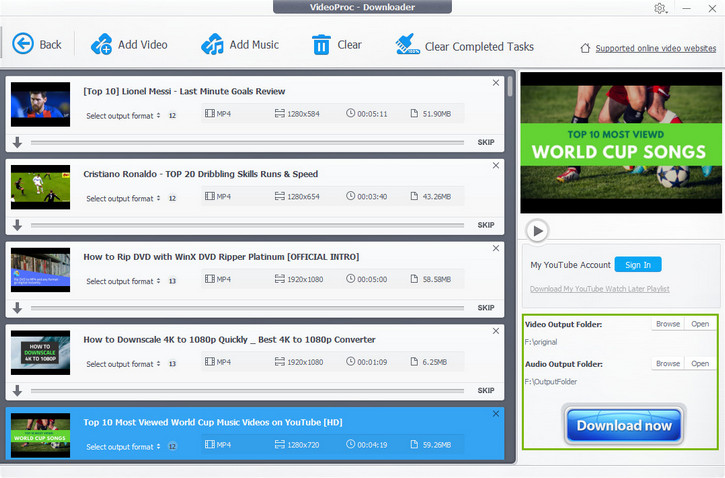
Task: Select the WinX DVD Ripper video thumbnail
Action: 40,270
